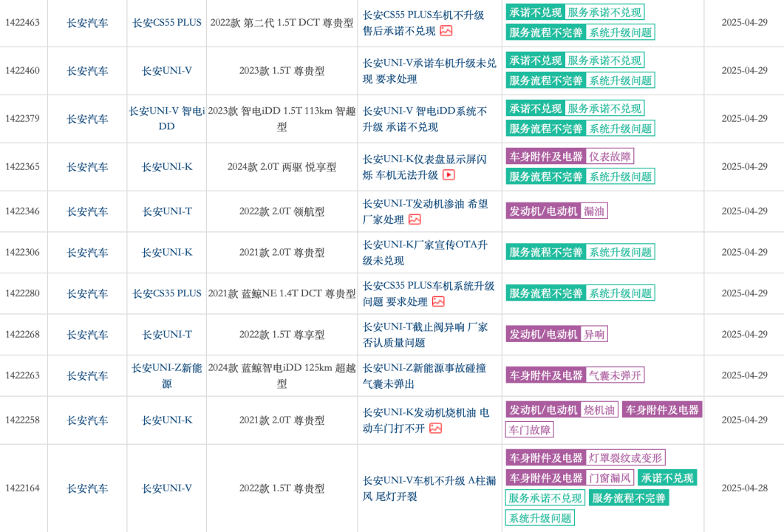Click the image icon in complaint 1422463 title
This screenshot has width=784, height=532.
tap(446, 31)
